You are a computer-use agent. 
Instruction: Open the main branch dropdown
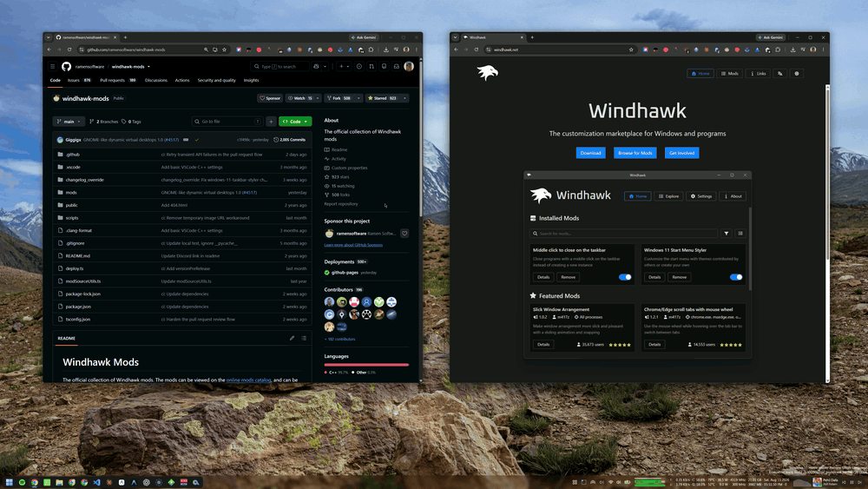69,122
